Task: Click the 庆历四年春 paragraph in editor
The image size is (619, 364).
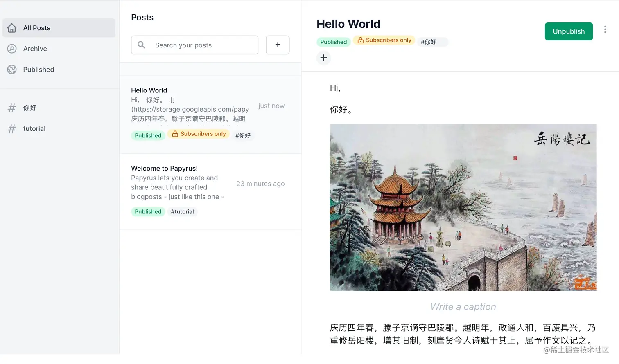Action: point(463,334)
